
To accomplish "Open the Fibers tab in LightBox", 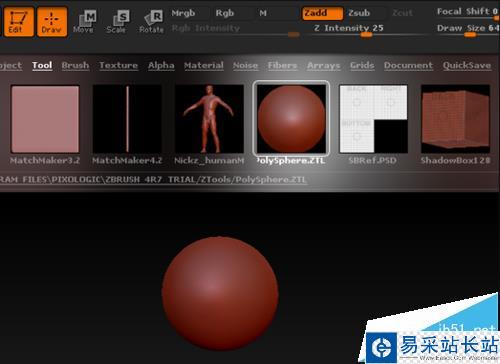I will coord(282,65).
